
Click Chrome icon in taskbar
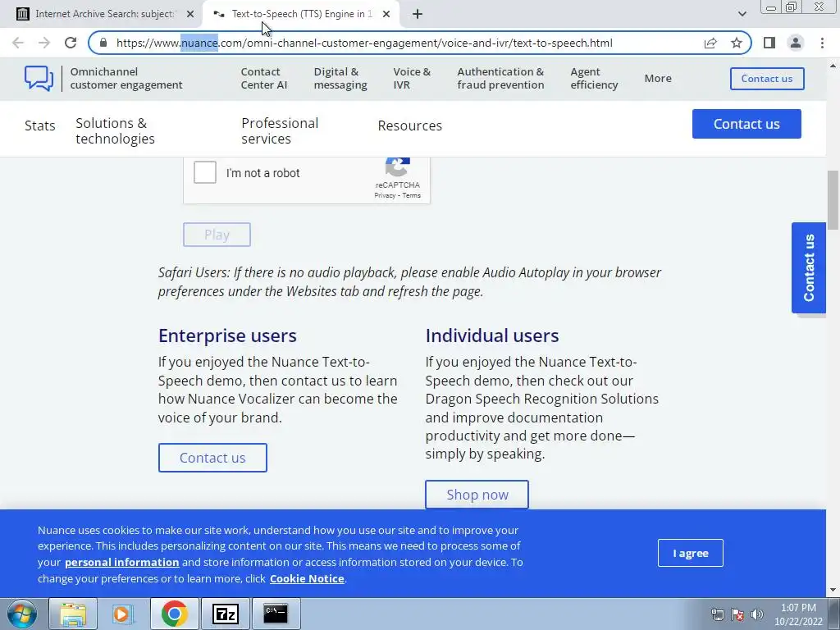(x=174, y=614)
